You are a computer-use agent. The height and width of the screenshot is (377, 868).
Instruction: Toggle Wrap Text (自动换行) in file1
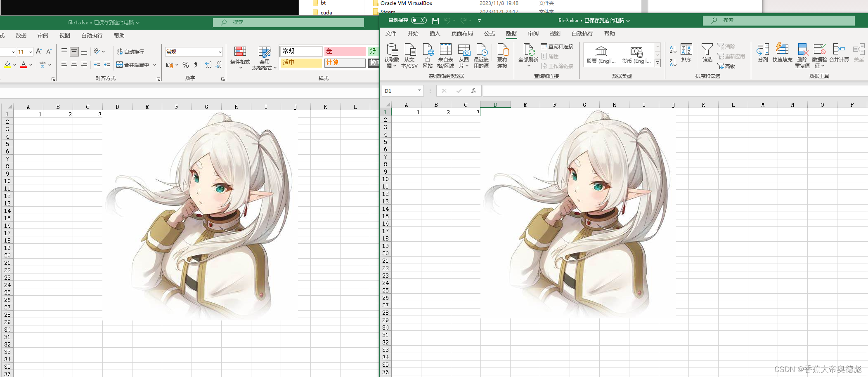130,52
